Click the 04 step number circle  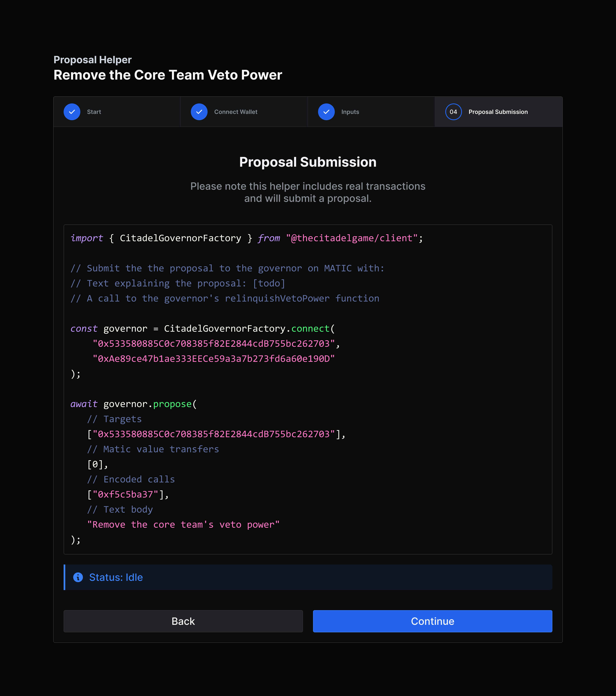[453, 112]
